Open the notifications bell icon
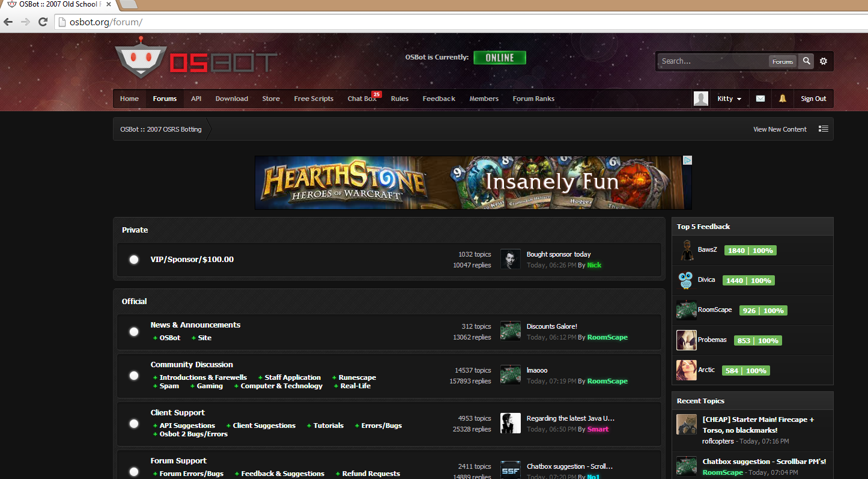This screenshot has width=868, height=479. 782,99
